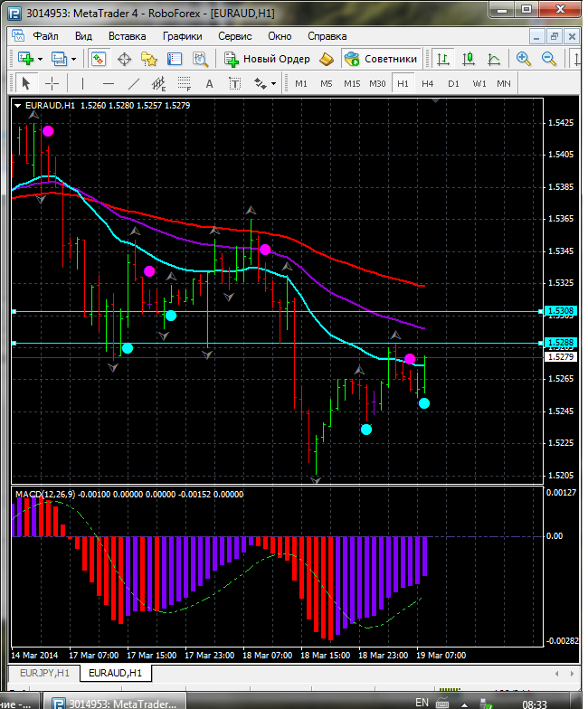Select the text label tool (A)

click(x=210, y=83)
